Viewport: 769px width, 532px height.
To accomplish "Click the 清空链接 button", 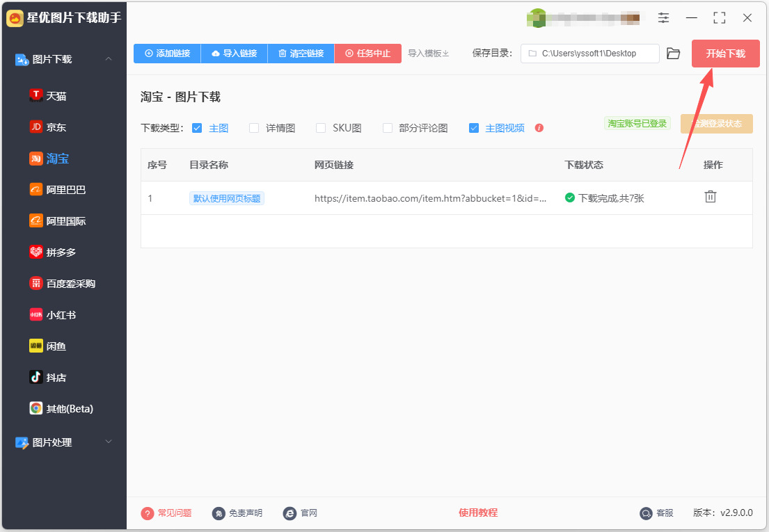I will (x=301, y=54).
